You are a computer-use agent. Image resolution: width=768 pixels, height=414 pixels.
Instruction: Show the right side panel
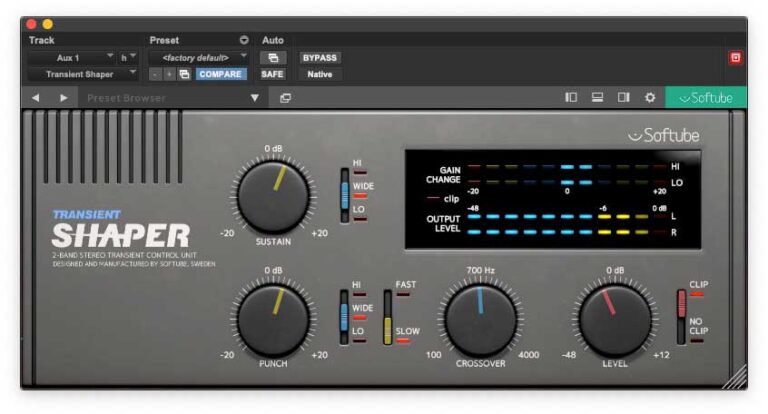click(623, 98)
